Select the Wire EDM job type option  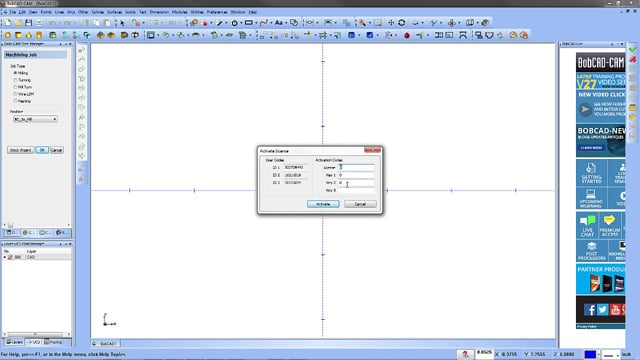[24, 94]
